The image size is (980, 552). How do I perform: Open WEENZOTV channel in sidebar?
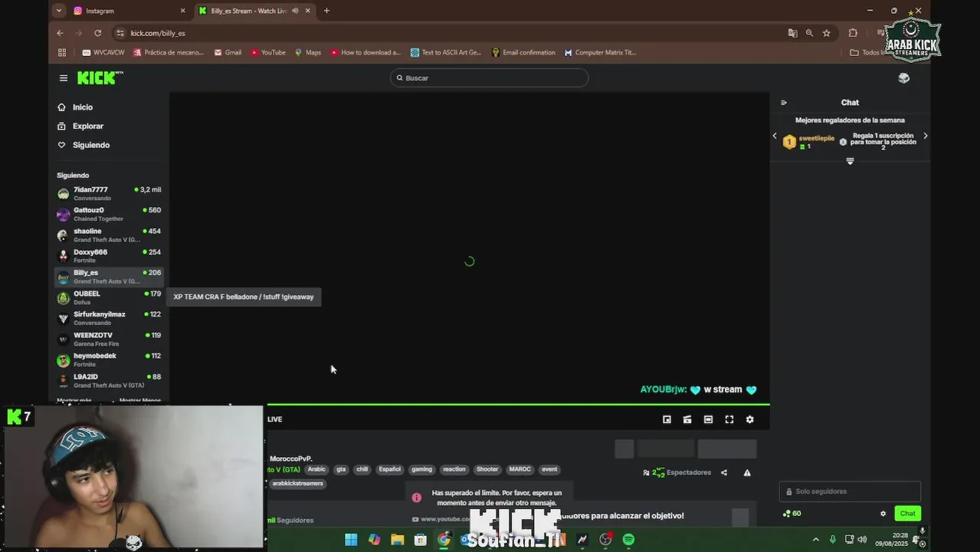pos(109,339)
